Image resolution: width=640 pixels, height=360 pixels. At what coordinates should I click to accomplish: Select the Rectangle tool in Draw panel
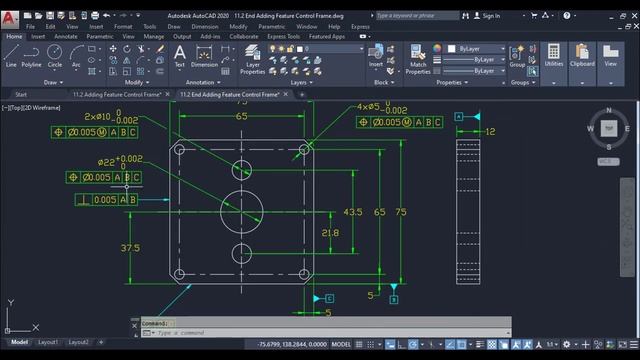point(91,49)
